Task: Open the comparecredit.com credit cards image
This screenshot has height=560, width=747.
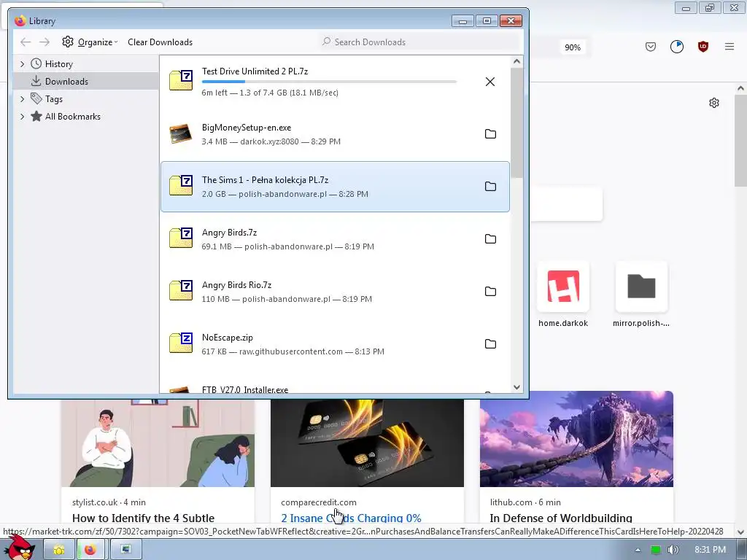Action: point(367,443)
